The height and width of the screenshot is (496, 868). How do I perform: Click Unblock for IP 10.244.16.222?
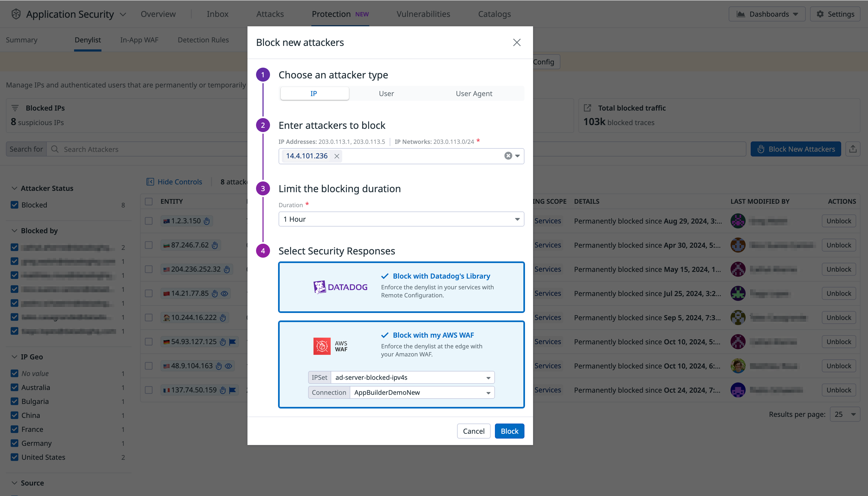pyautogui.click(x=838, y=317)
